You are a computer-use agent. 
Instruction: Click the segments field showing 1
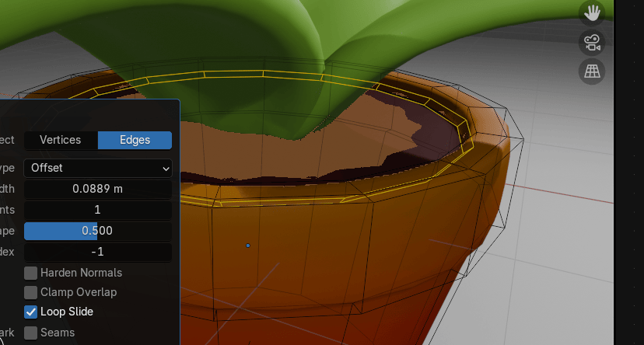(98, 210)
